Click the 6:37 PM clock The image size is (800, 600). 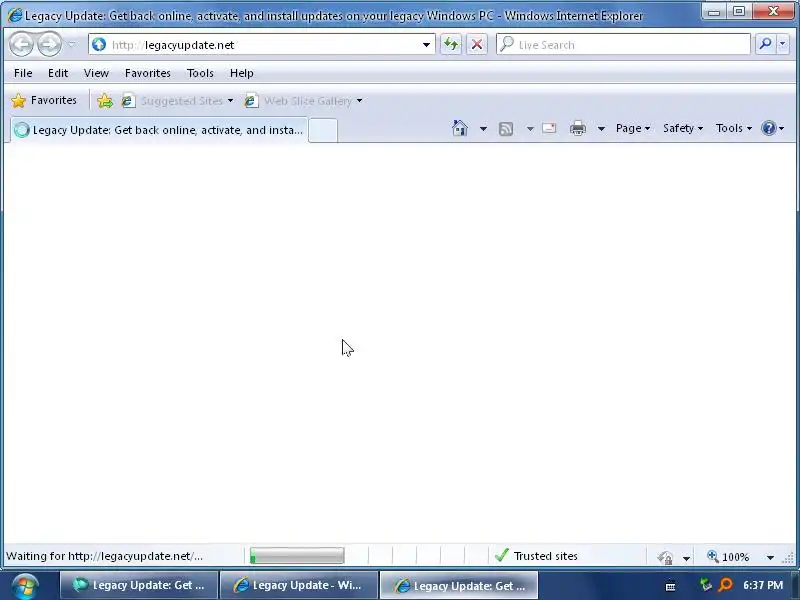[x=763, y=585]
